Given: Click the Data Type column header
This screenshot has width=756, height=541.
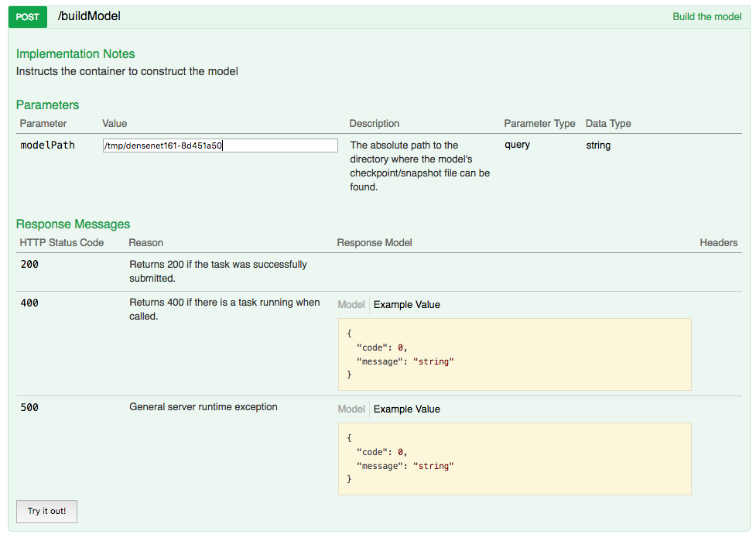Looking at the screenshot, I should tap(608, 123).
